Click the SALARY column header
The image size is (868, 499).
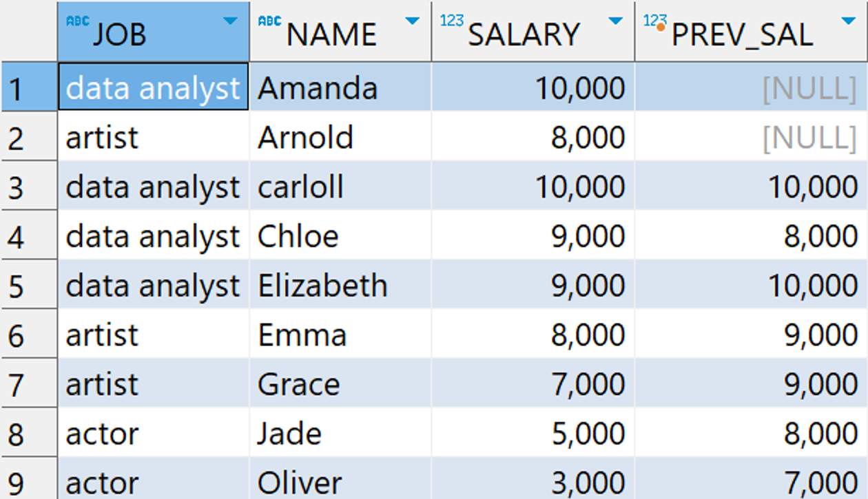533,32
